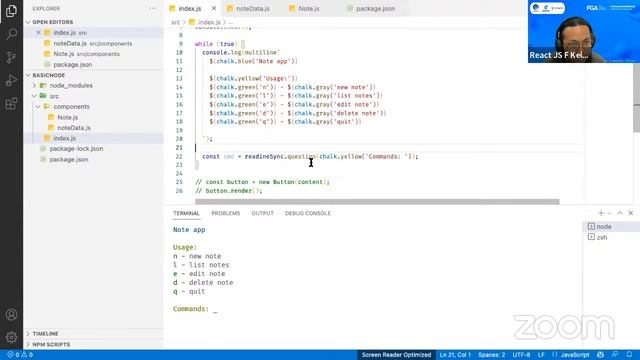
Task: Select the Terminal panel tab
Action: coord(186,213)
